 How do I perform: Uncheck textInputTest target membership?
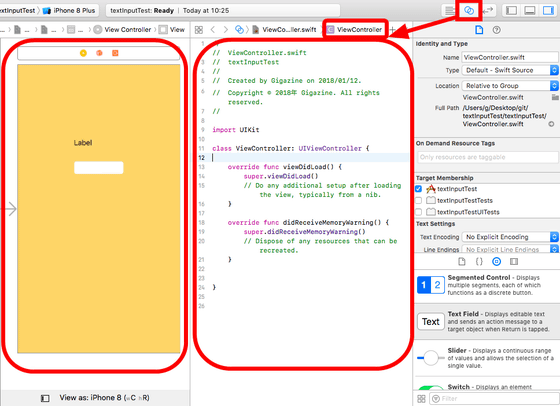(419, 189)
